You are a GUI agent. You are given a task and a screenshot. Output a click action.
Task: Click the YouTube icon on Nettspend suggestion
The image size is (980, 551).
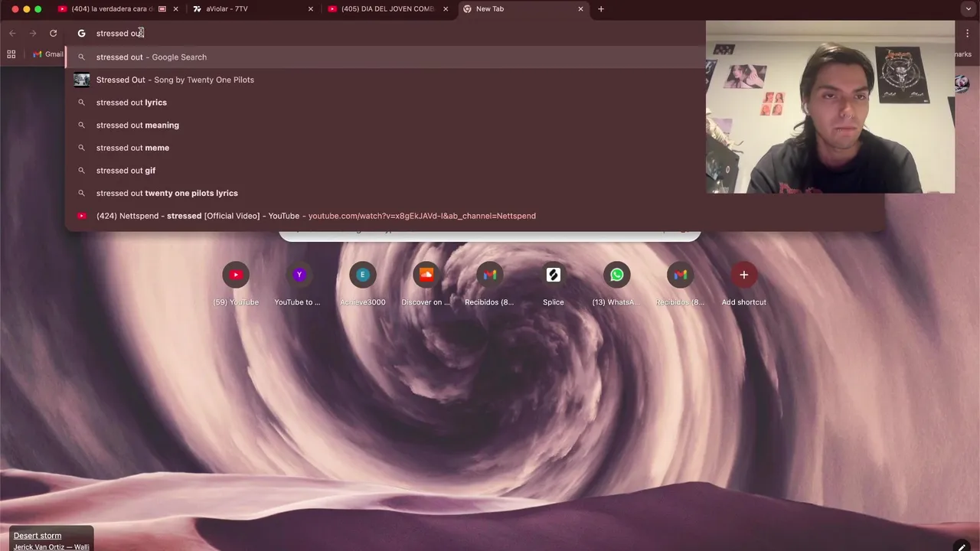pos(81,216)
